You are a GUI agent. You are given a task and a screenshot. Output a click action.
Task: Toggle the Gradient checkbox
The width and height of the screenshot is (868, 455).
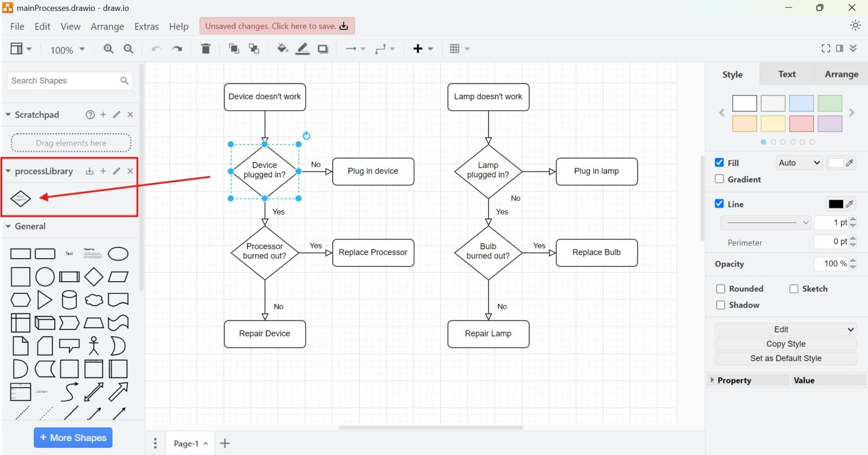tap(720, 179)
